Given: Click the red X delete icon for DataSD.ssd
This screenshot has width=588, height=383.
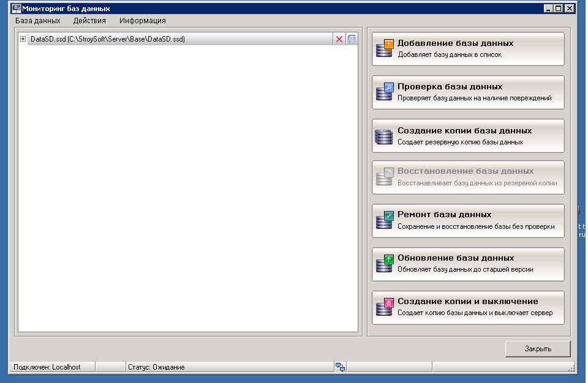Looking at the screenshot, I should pos(339,39).
